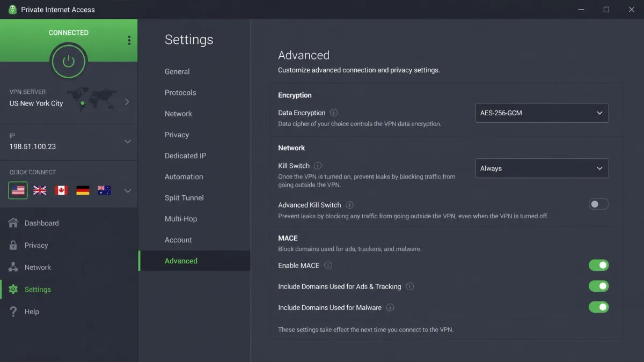
Task: Show info for Data Encryption
Action: 334,113
